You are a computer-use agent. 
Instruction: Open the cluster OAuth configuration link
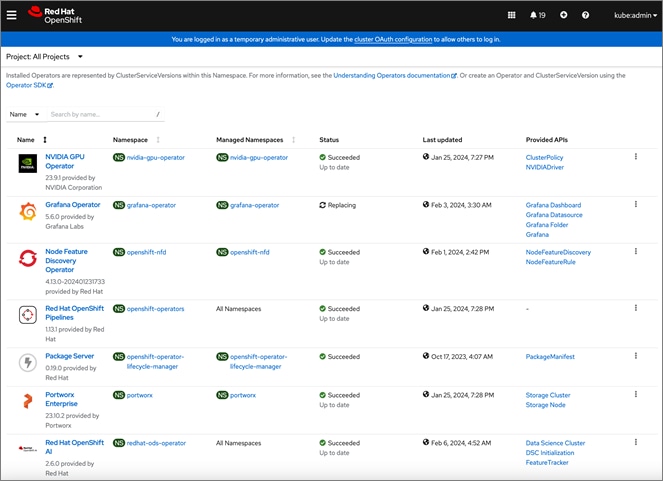point(393,39)
